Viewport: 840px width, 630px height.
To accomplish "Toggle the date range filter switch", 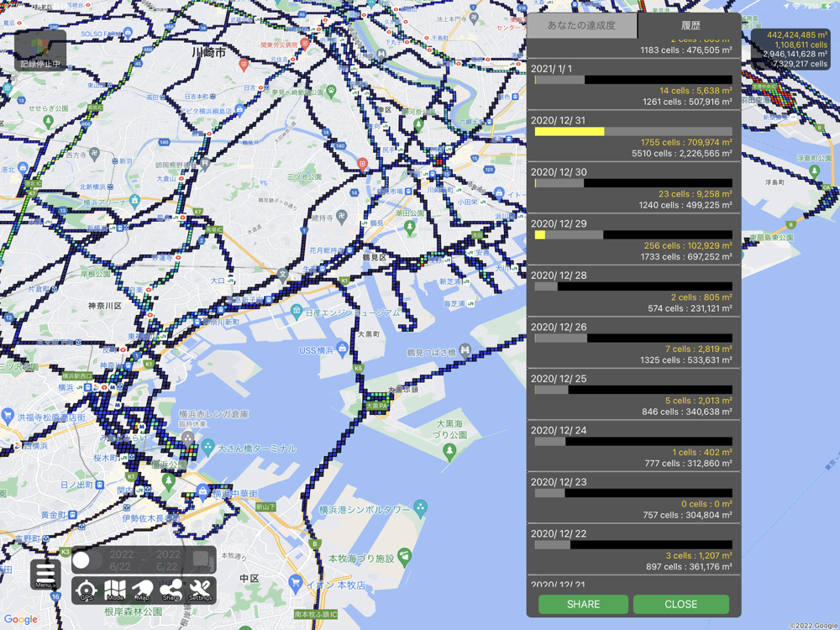I will 87,560.
